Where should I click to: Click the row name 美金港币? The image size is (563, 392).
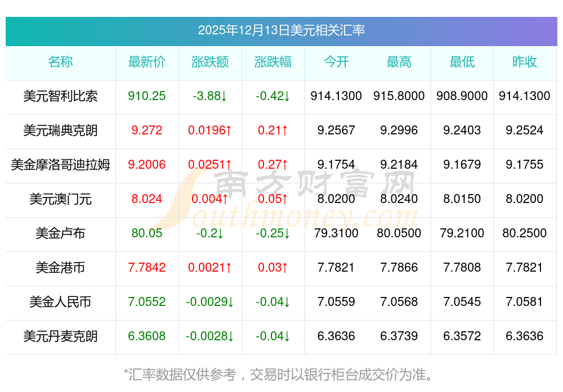(60, 268)
